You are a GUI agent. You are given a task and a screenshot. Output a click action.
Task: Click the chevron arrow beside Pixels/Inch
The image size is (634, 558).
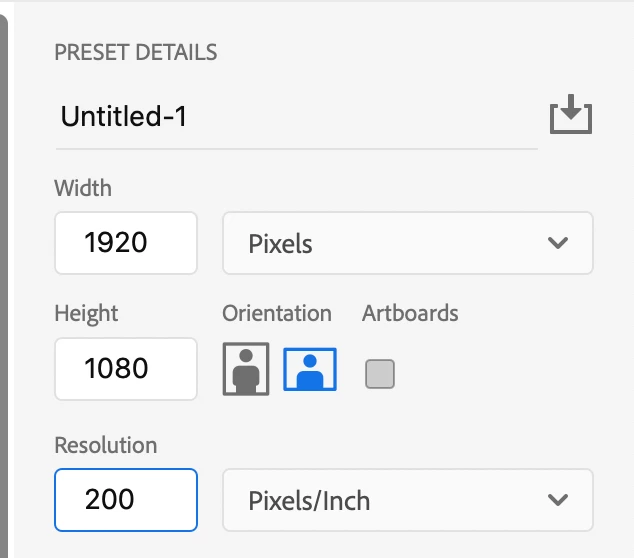click(x=558, y=500)
